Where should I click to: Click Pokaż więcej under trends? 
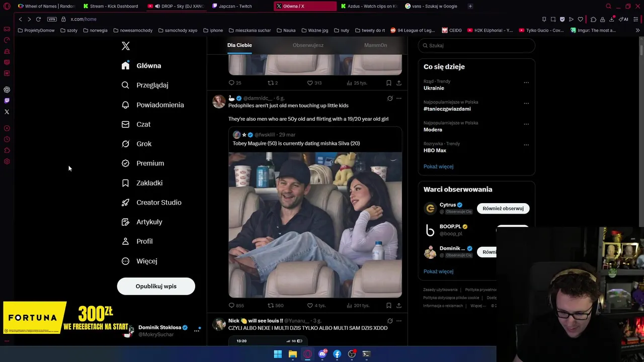(x=438, y=166)
